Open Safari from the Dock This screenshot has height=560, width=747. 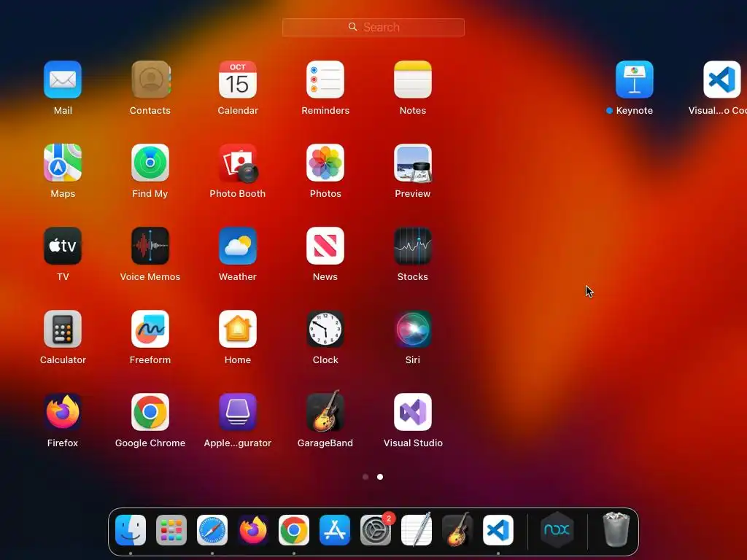[212, 530]
